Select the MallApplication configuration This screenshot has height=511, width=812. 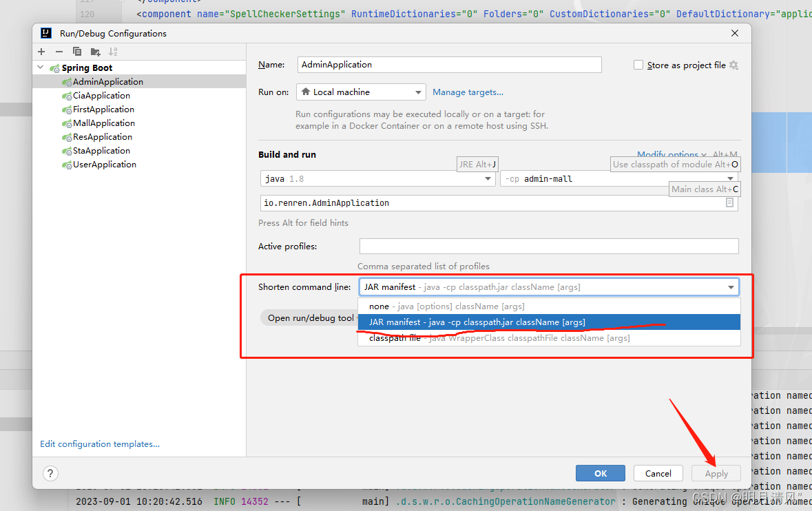tap(103, 123)
